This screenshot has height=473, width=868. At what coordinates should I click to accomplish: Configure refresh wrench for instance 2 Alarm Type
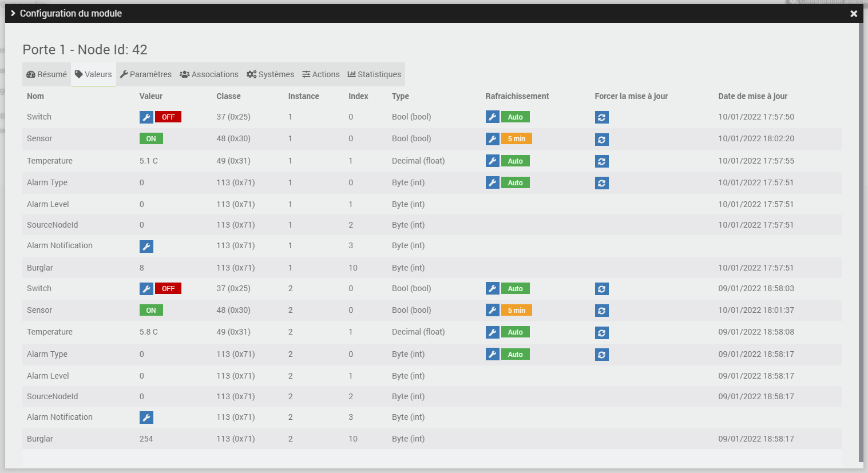(493, 355)
